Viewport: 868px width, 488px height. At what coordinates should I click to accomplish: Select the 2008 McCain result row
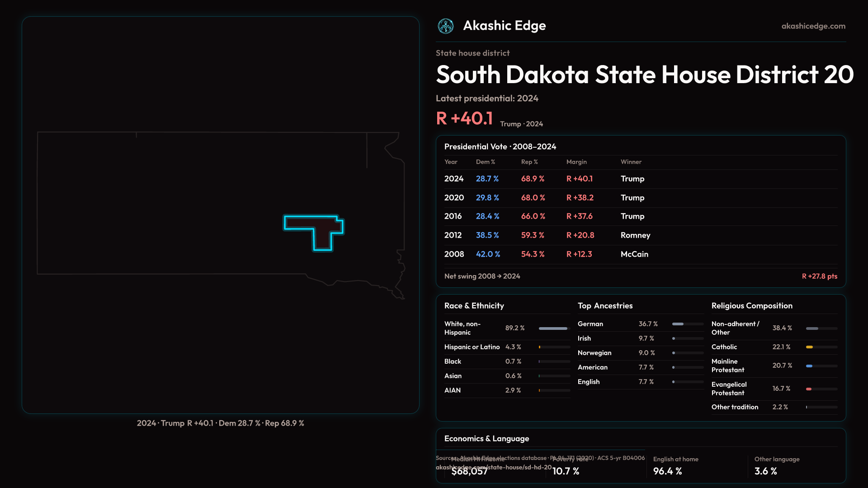[640, 254]
